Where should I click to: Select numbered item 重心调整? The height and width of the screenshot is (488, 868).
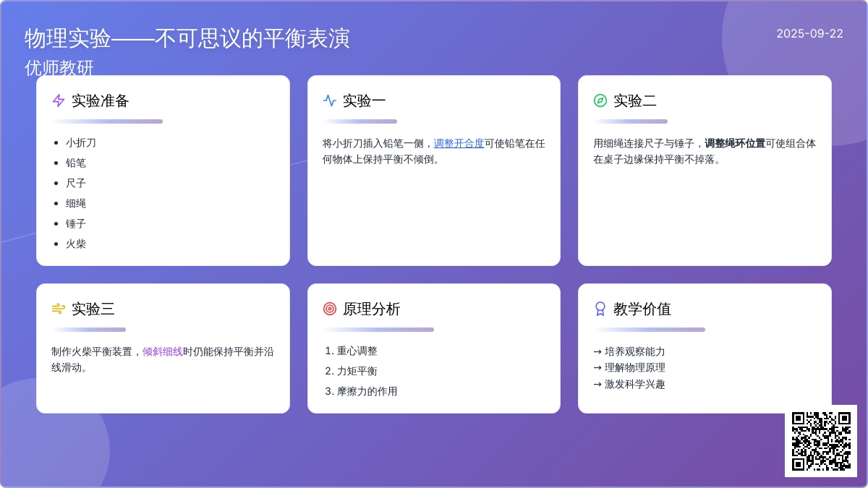pyautogui.click(x=357, y=351)
